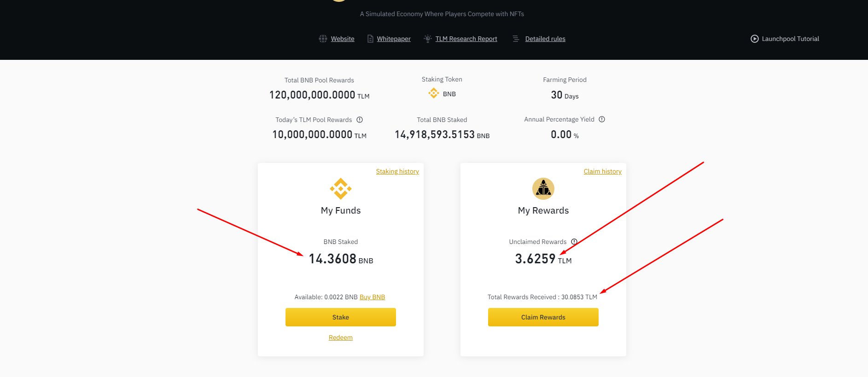View Claim history
The width and height of the screenshot is (868, 377).
click(603, 171)
